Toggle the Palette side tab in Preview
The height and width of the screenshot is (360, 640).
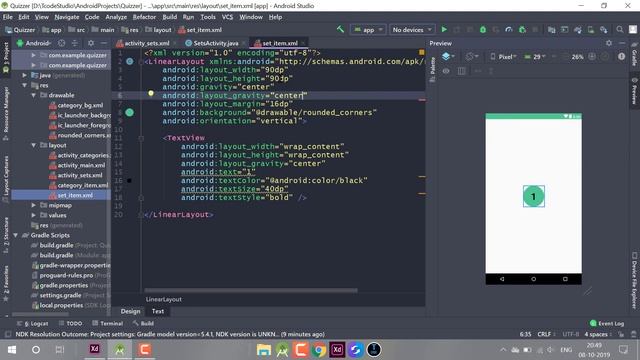tap(432, 69)
